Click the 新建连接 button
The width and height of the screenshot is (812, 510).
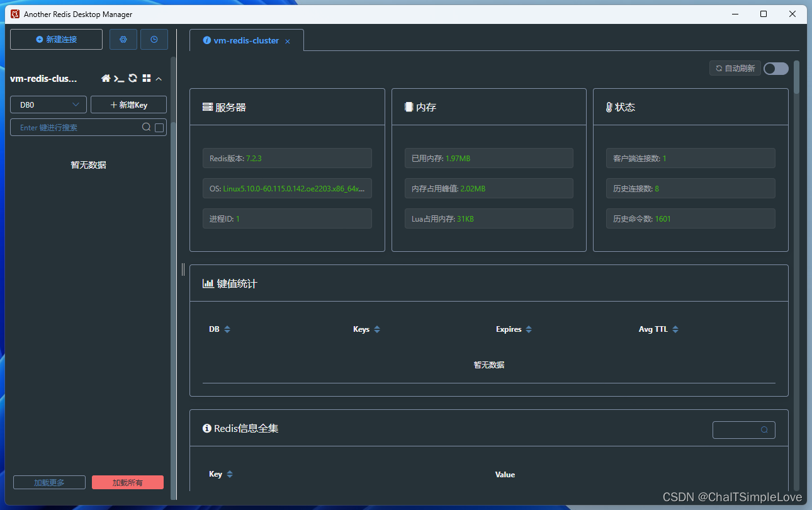point(56,39)
